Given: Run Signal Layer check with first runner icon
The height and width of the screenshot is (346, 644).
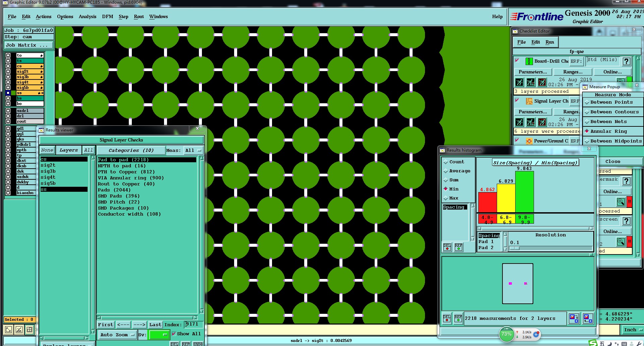Looking at the screenshot, I should point(519,122).
